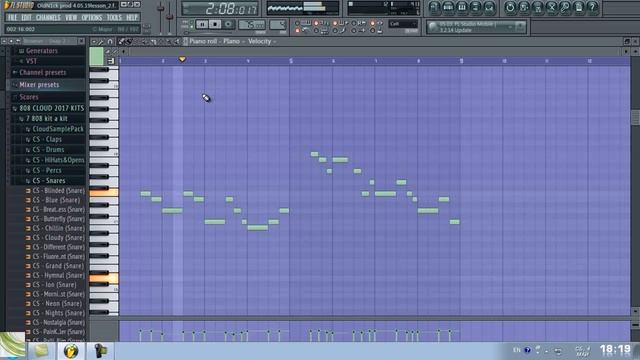Open the FL Studio Mobile 3.2.14 Update news
This screenshot has height=360, width=640.
click(x=476, y=27)
